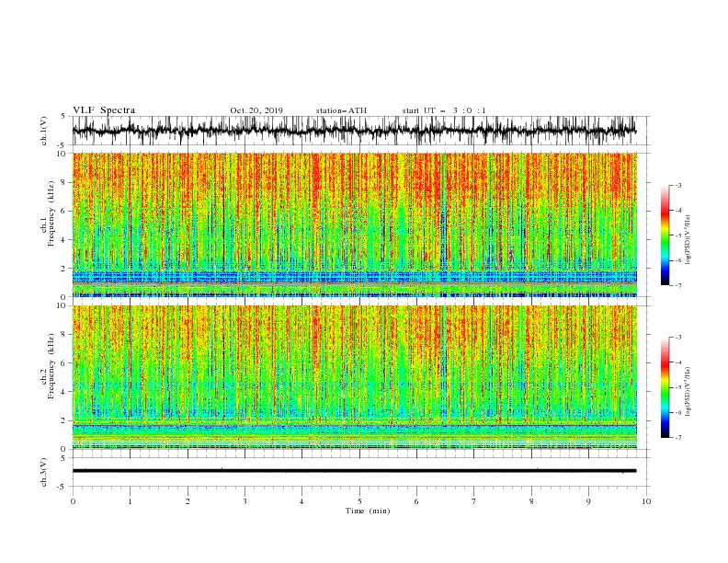Click time axis tick label "4"
The width and height of the screenshot is (728, 563).
click(x=301, y=501)
